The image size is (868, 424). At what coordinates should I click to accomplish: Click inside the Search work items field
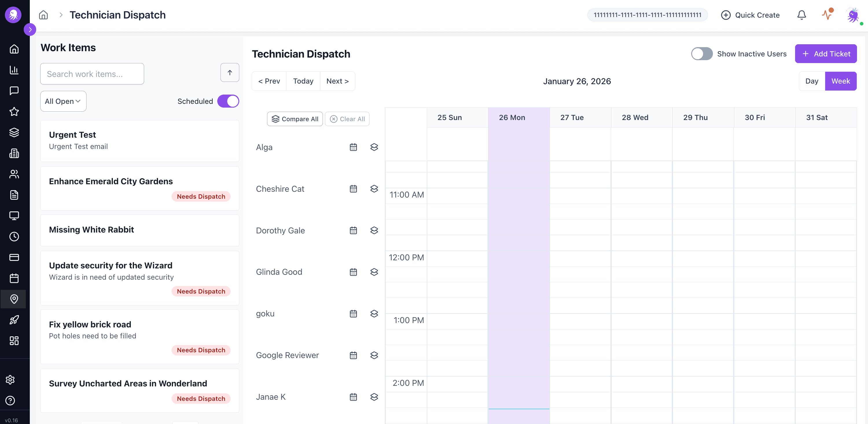pyautogui.click(x=92, y=74)
